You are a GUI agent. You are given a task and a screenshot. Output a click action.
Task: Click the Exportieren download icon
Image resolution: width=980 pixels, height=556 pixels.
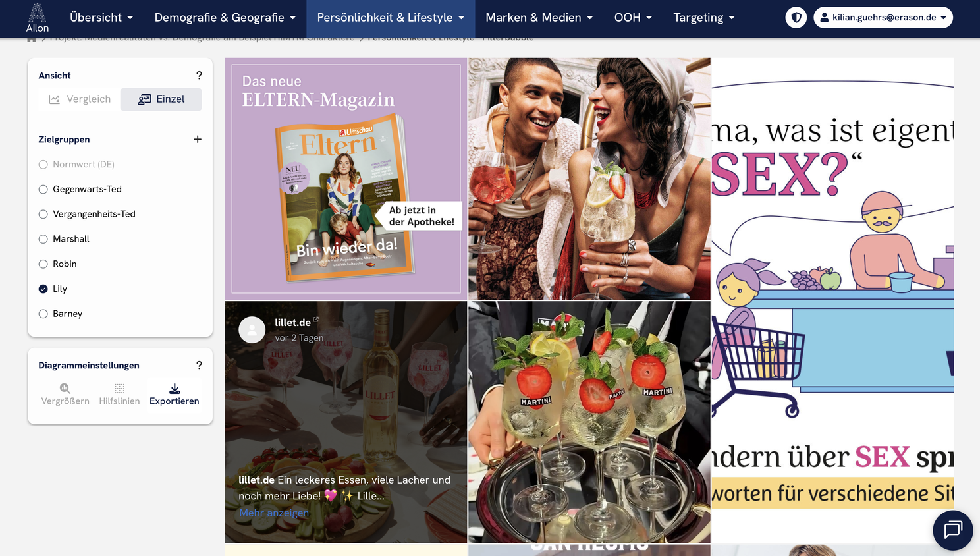[x=175, y=389]
